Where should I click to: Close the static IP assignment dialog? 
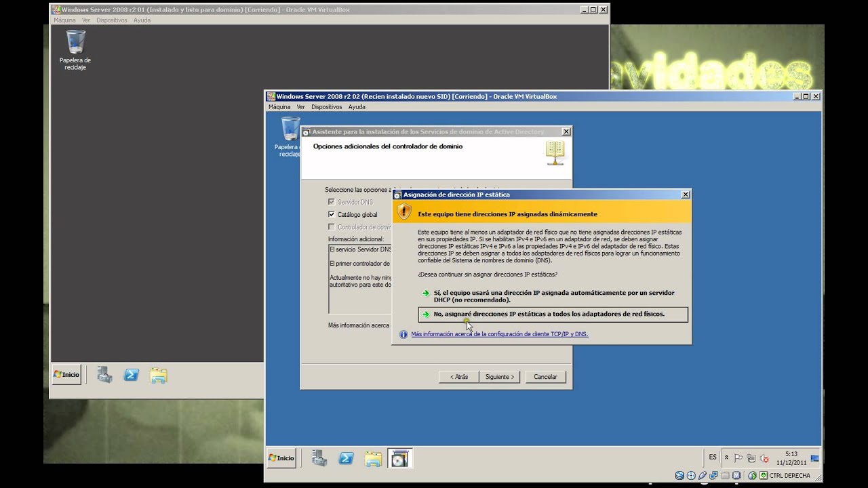pyautogui.click(x=686, y=195)
